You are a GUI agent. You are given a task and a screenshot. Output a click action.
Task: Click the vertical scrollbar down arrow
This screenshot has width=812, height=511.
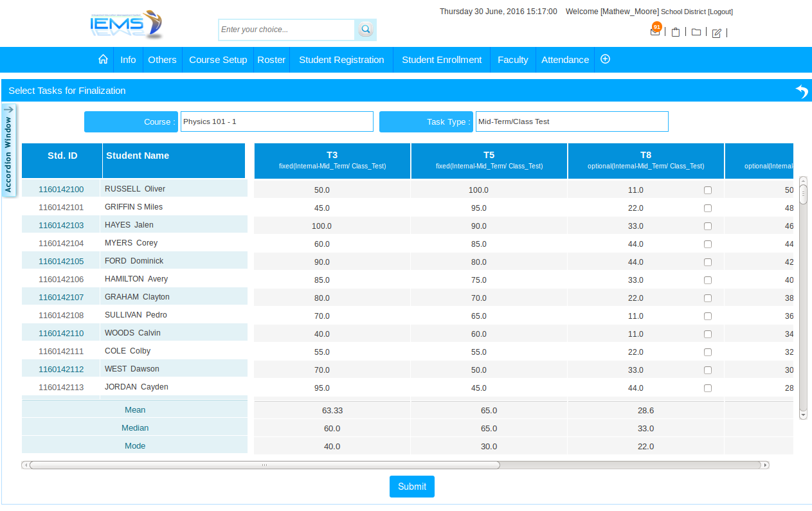click(x=803, y=416)
